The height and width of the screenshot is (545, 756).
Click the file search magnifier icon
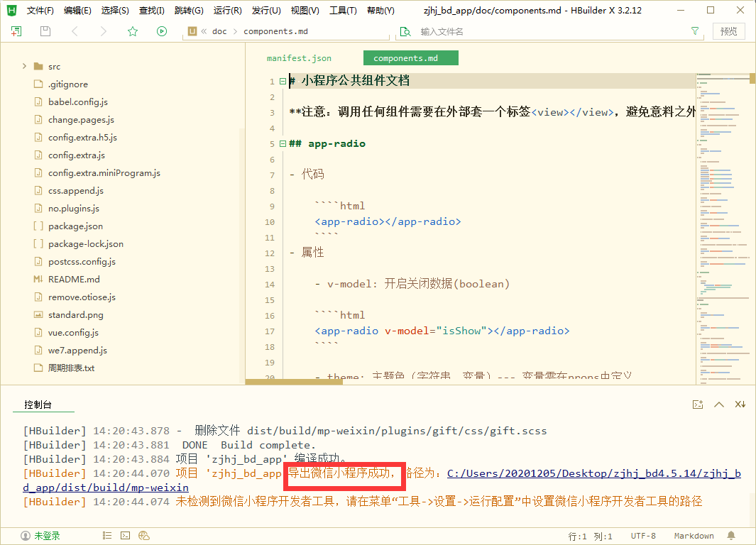pyautogui.click(x=405, y=32)
